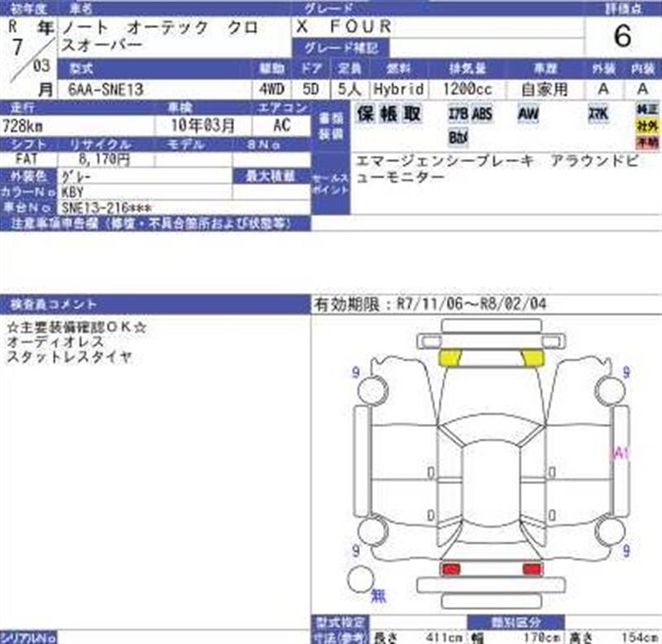Click the A grade under 内装
Screen dimensions: 662x644
tap(642, 89)
